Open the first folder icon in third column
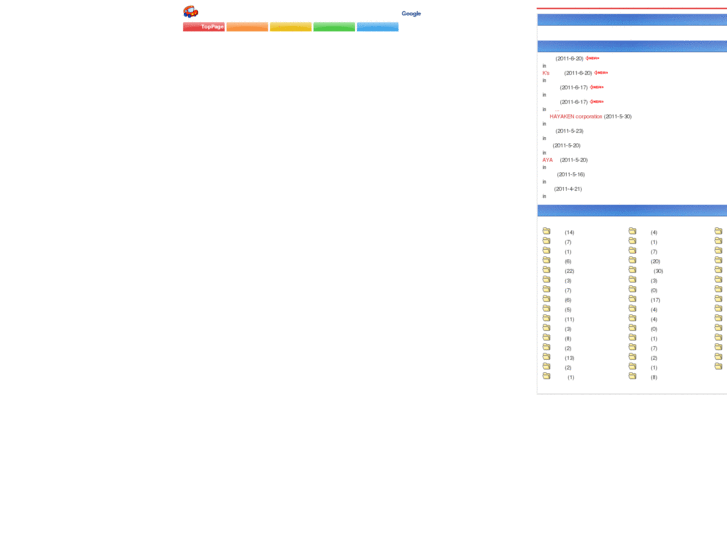Screen dimensions: 727x545 point(718,231)
